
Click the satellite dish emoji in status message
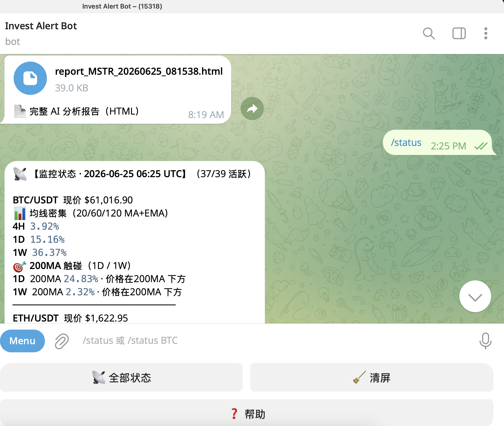pos(20,174)
